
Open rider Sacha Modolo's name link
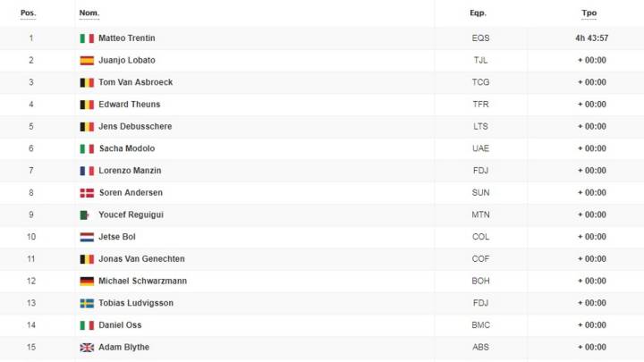[x=127, y=148]
